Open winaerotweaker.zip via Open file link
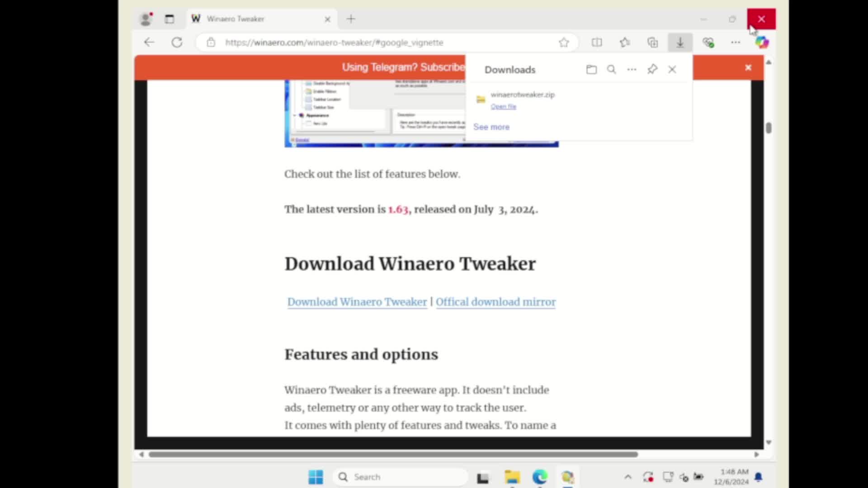Screen dimensions: 868x488 (503, 107)
